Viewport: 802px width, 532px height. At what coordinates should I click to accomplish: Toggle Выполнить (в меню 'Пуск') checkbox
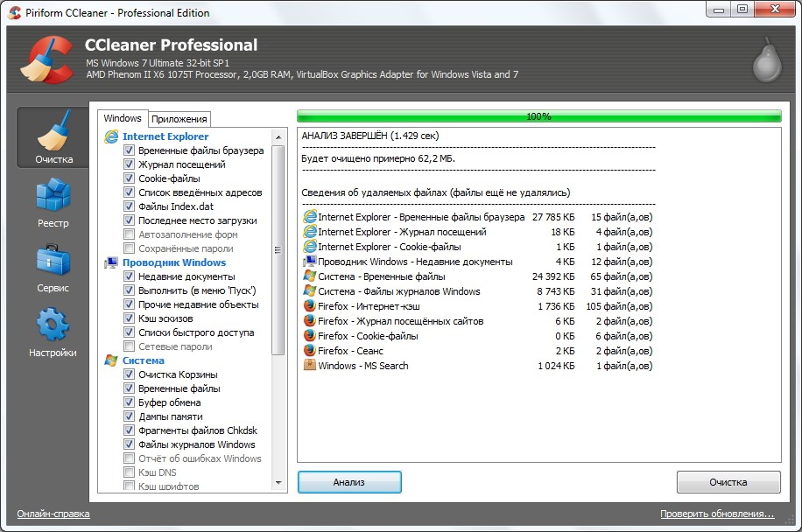[130, 290]
